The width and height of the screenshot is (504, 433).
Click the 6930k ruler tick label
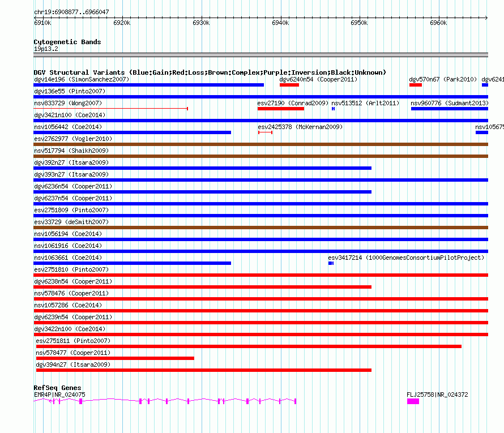pyautogui.click(x=201, y=23)
